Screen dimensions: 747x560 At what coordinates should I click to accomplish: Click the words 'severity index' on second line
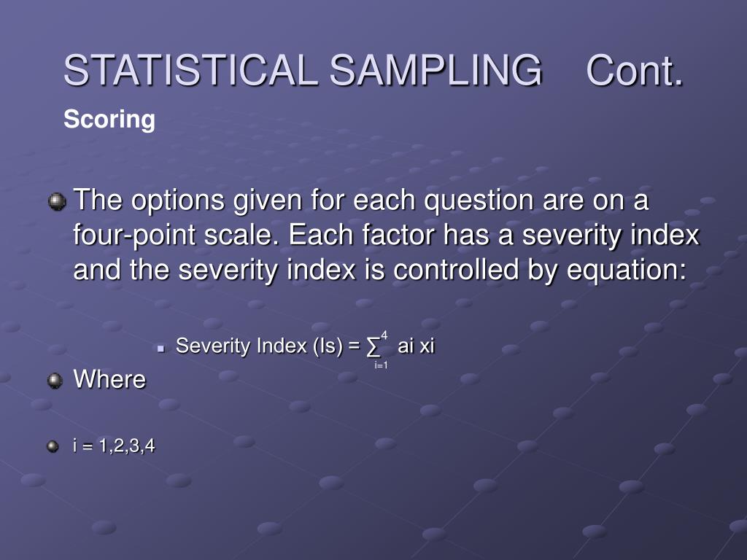611,236
